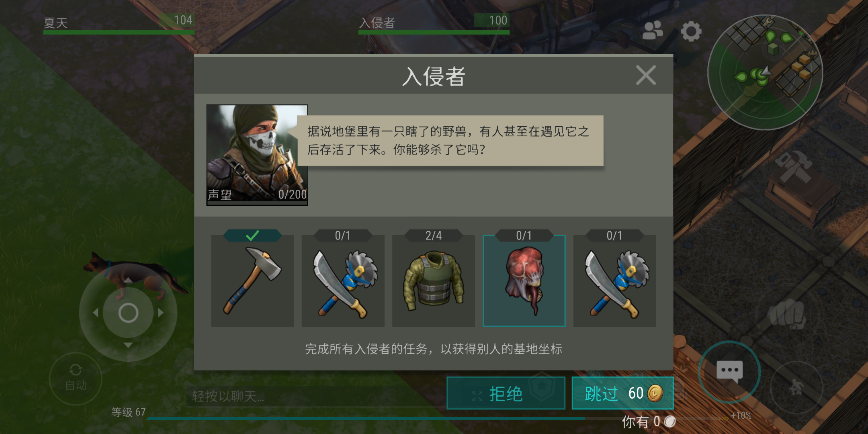Click the 跳过 skip for 60 coins button
This screenshot has height=434, width=868.
click(622, 393)
